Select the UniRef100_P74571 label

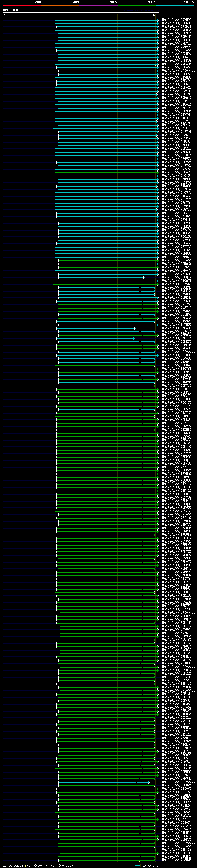point(176,159)
